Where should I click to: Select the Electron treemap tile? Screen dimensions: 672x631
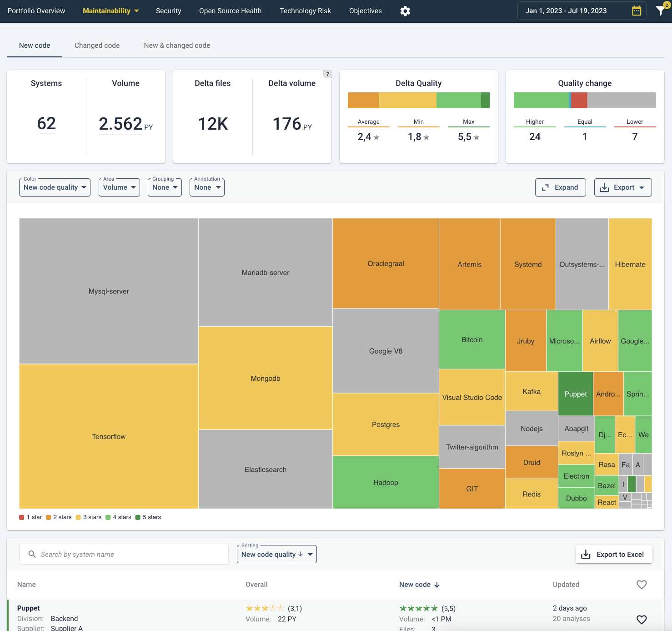[x=576, y=476]
